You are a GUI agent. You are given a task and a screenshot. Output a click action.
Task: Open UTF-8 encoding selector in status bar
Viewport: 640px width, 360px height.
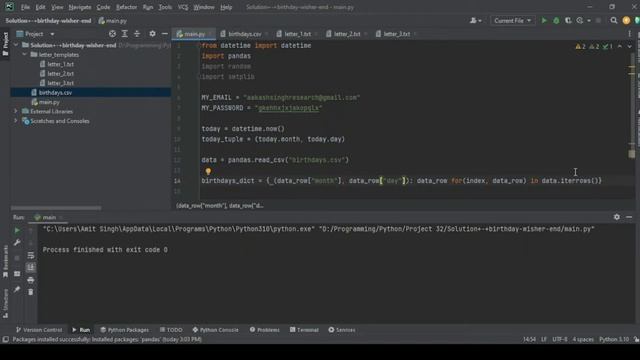tap(559, 340)
